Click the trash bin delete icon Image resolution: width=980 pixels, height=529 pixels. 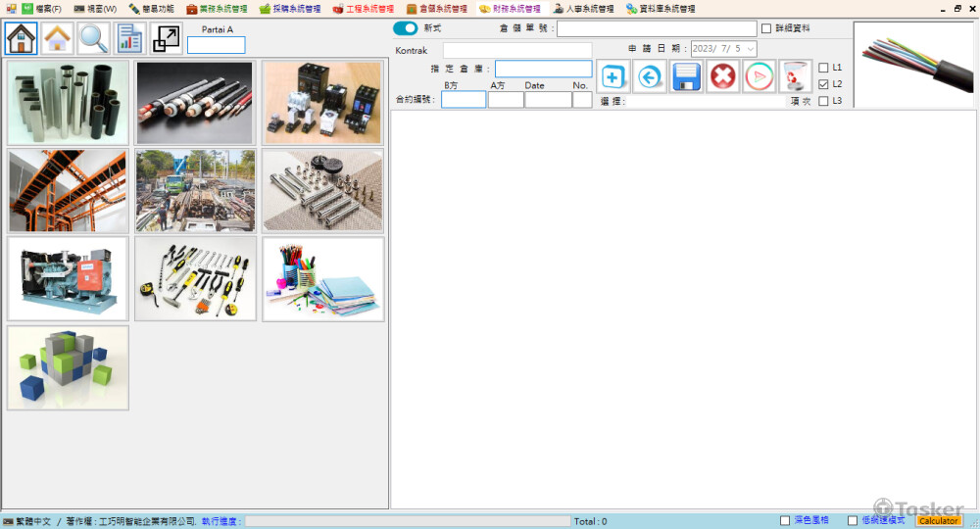tap(796, 76)
